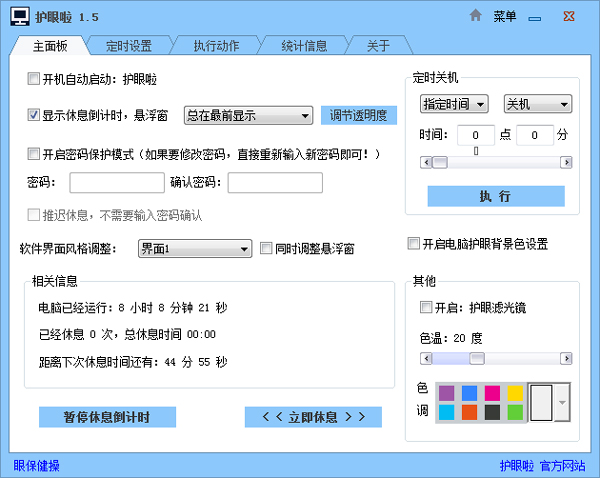Viewport: 600px width, 478px height.
Task: Select the yellow color swatch
Action: [515, 393]
